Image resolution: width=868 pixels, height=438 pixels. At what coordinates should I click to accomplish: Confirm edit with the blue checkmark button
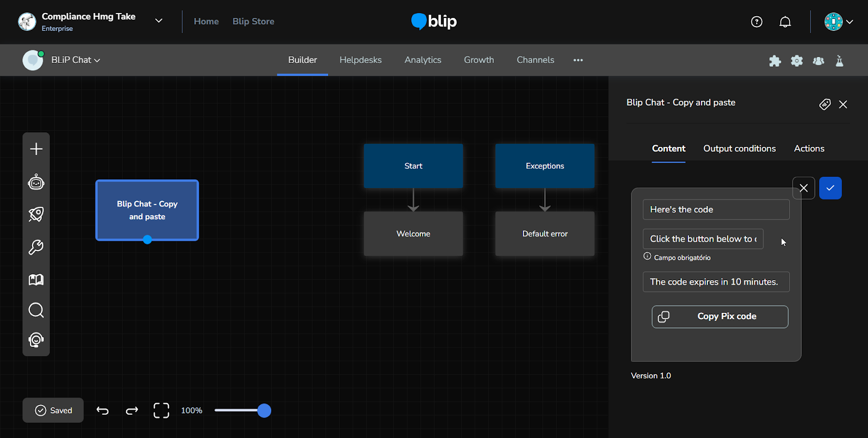(830, 188)
